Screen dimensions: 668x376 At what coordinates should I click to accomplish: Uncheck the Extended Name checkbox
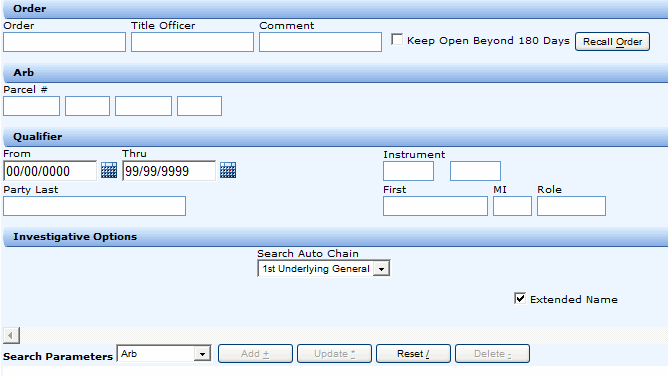coord(520,298)
